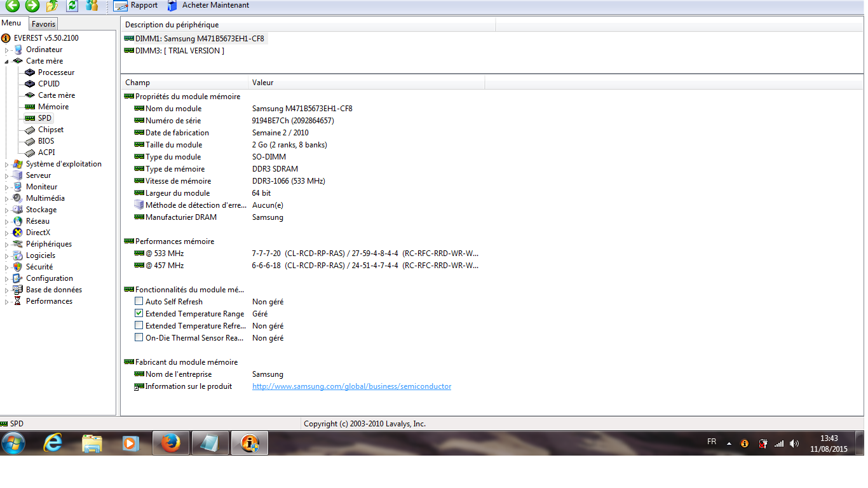868x488 pixels.
Task: Go back with the green left arrow
Action: (12, 6)
